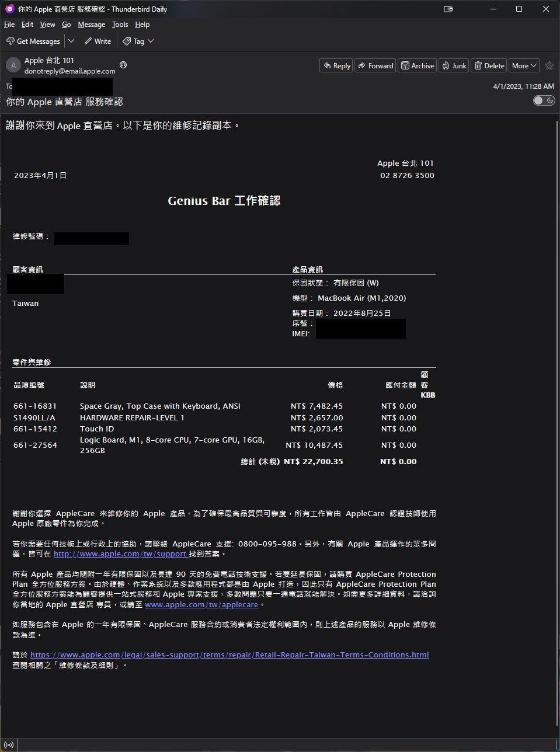
Task: Click part number 661-27564
Action: tap(35, 445)
